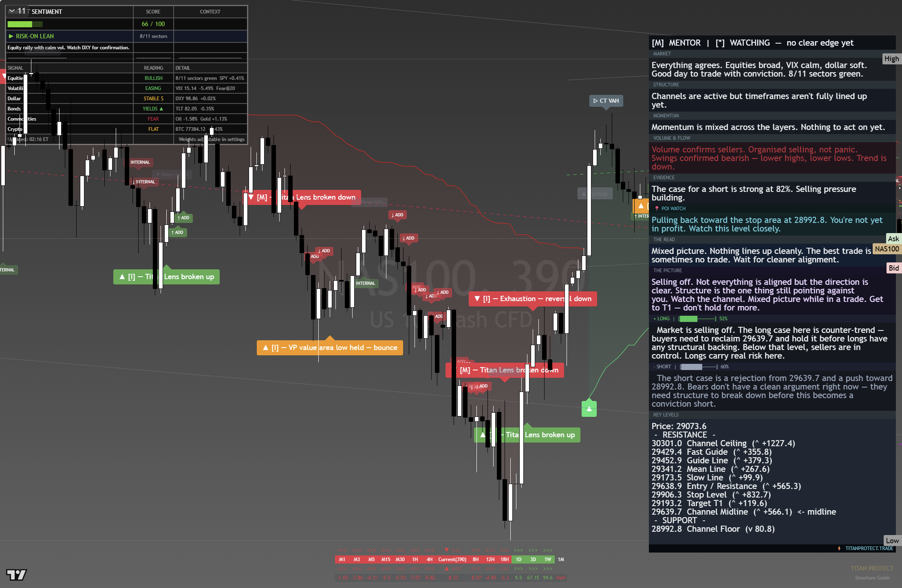Select the faded Markup phase label
This screenshot has width=902, height=588.
pyautogui.click(x=595, y=194)
